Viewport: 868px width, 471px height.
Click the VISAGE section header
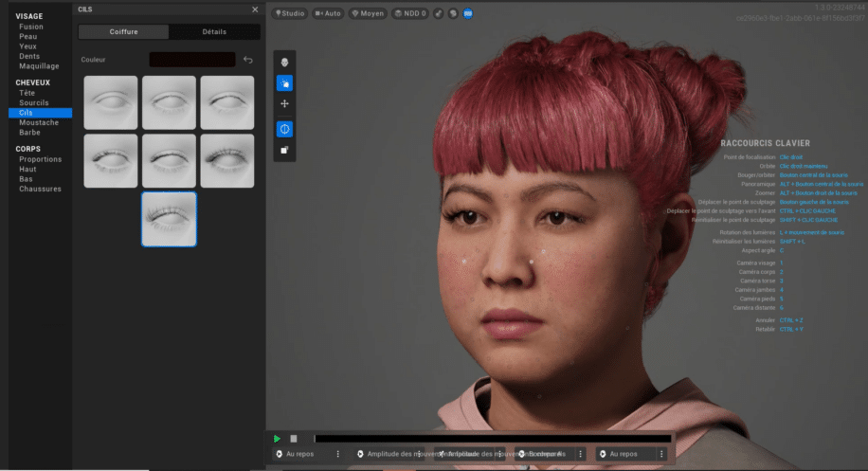(29, 17)
